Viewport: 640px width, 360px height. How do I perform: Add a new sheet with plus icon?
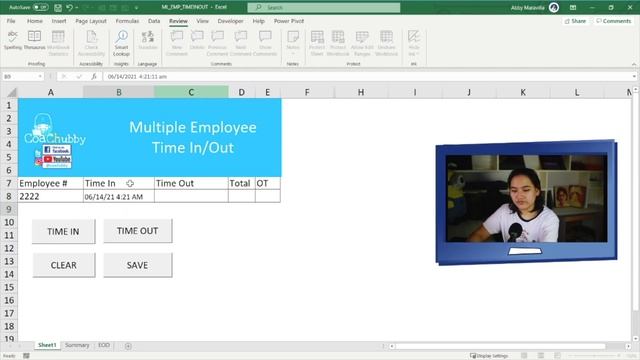[x=128, y=346]
